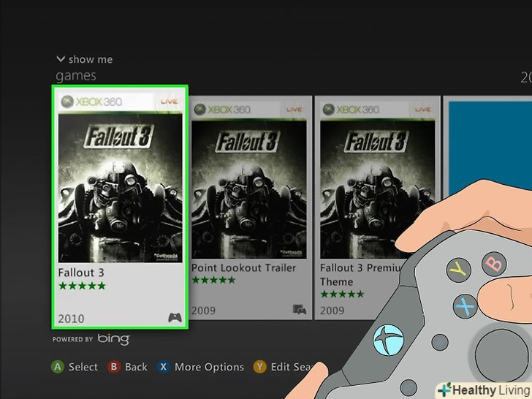Click the Fallout 3 title text
Screen dimensions: 532x399
tap(81, 273)
